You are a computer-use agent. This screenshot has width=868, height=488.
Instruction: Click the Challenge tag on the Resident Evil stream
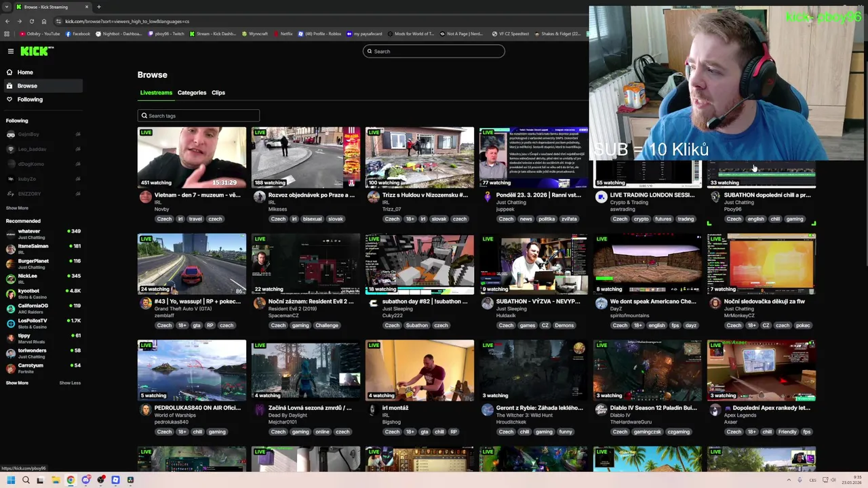coord(326,325)
